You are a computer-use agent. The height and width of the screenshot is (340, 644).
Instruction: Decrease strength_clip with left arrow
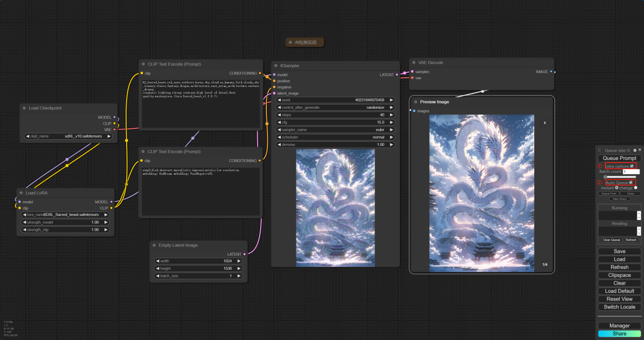coord(25,230)
